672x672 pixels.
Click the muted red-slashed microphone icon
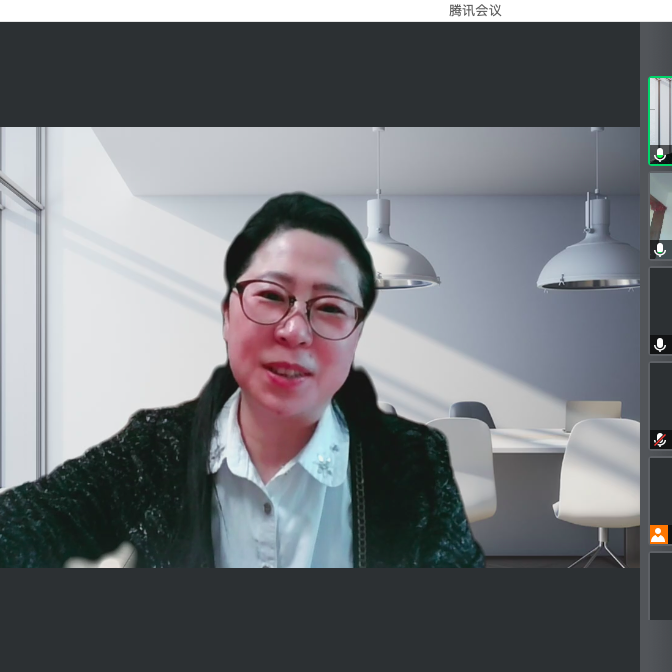click(x=660, y=440)
